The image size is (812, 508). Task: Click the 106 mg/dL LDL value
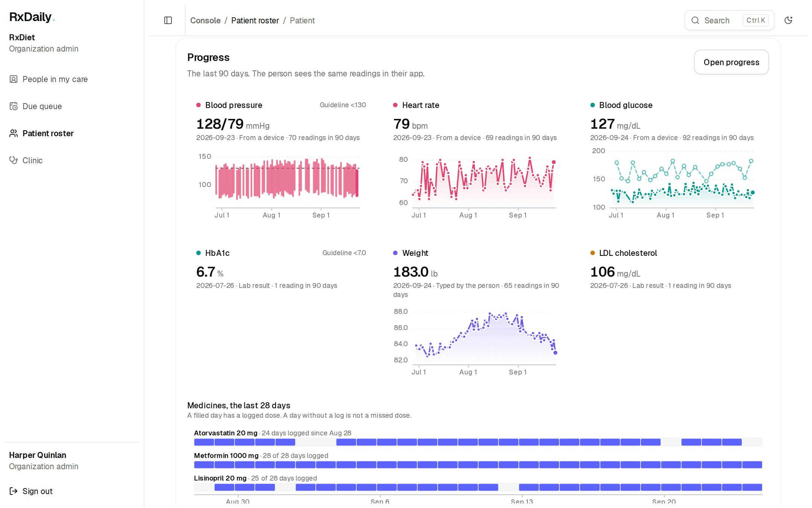click(x=615, y=272)
